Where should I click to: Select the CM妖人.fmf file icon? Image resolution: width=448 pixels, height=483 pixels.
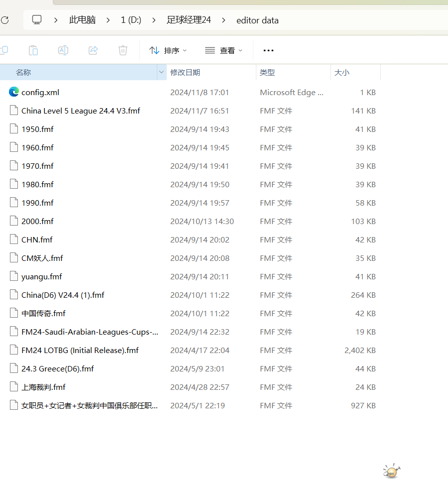[x=14, y=258]
